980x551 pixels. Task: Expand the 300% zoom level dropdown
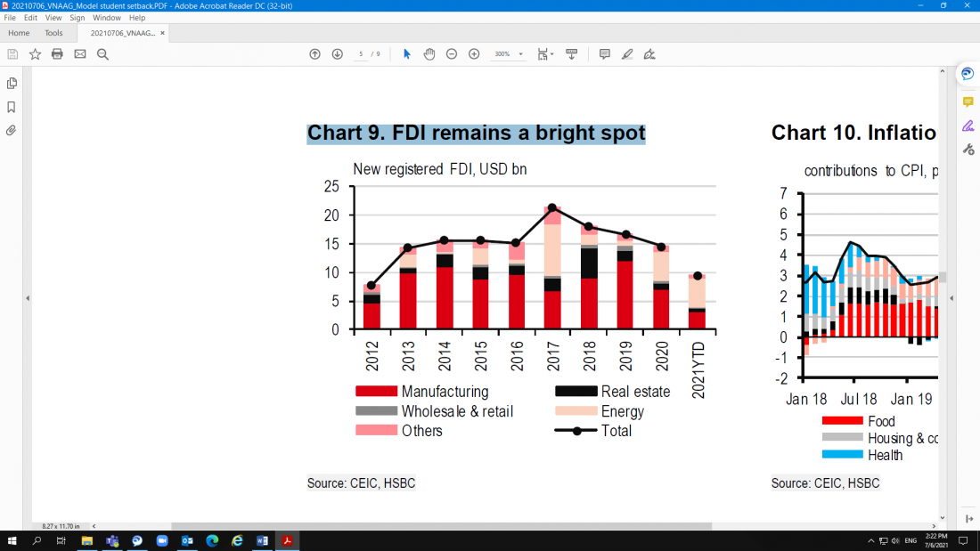(520, 54)
